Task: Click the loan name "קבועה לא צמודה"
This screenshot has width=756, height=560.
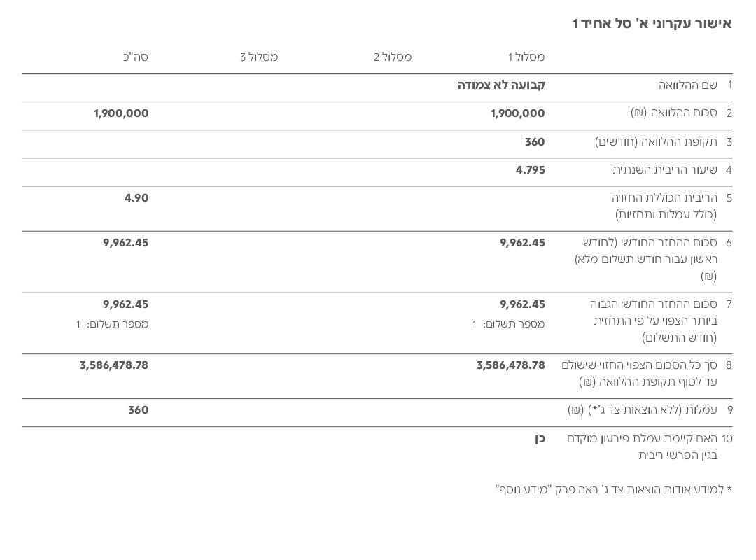Action: coord(501,85)
